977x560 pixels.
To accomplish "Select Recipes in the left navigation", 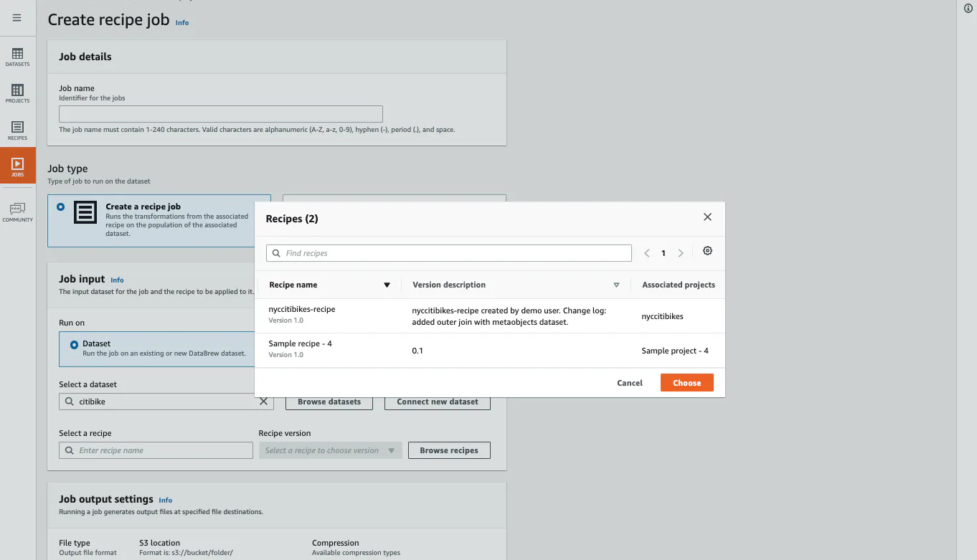I will 17,130.
